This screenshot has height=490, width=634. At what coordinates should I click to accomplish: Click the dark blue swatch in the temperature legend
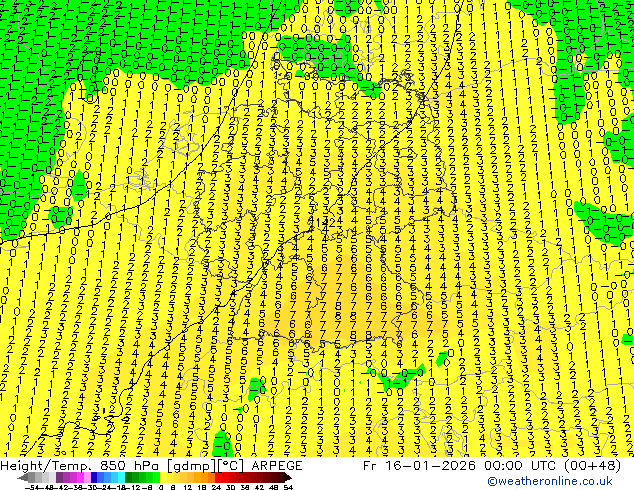point(94,478)
